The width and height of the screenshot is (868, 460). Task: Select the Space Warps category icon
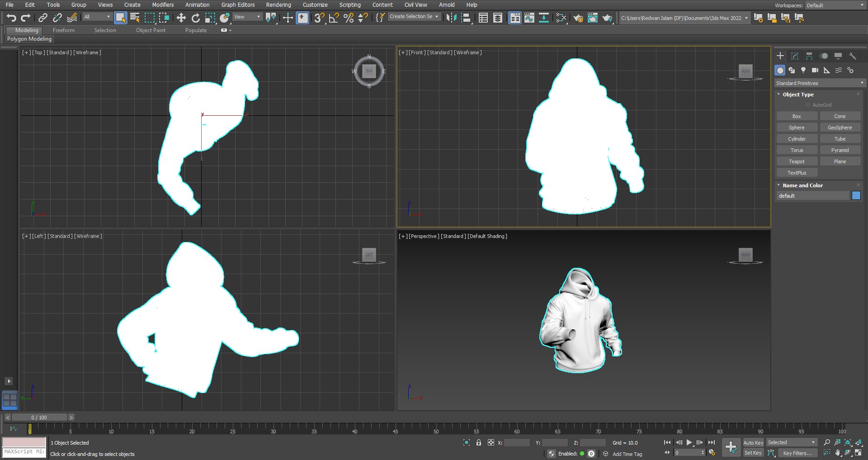click(839, 70)
